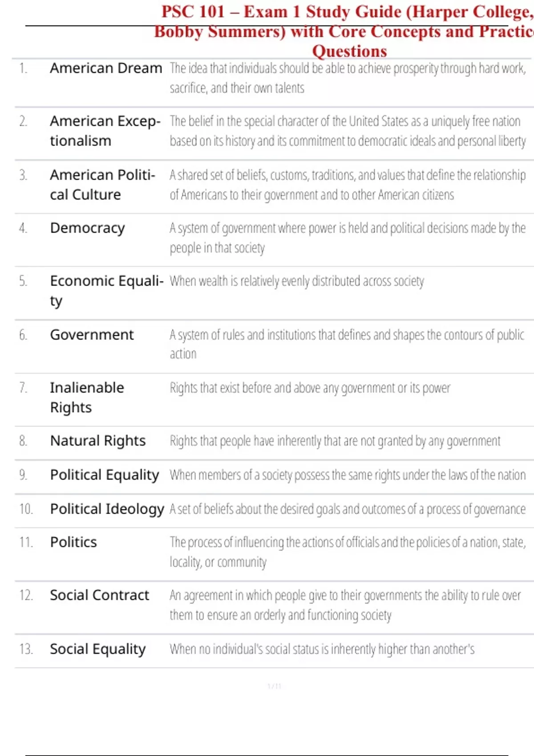Click the definition beginning "The idea that individuals"
This screenshot has width=534, height=756.
(x=347, y=78)
